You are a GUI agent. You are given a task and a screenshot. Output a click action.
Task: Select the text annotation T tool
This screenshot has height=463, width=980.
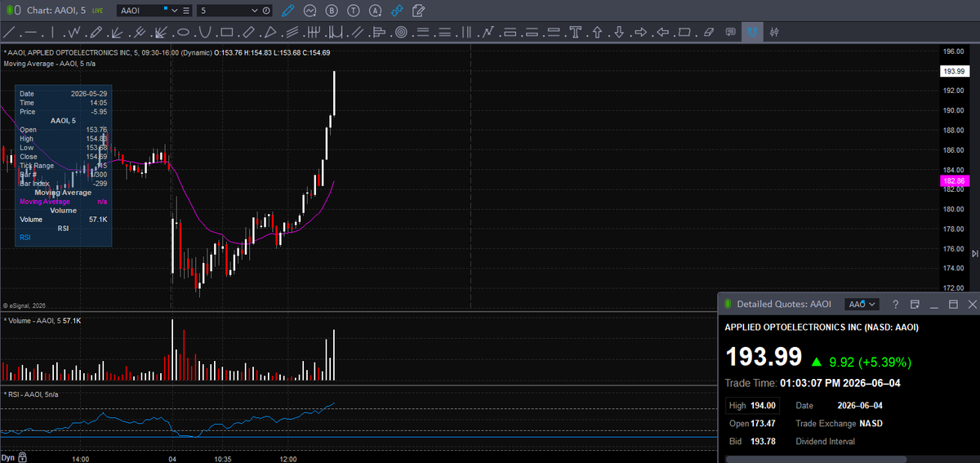pos(575,33)
